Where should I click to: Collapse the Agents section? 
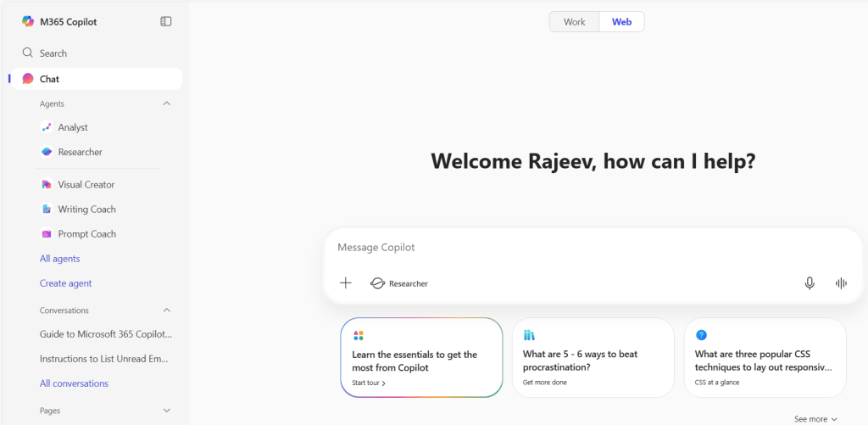(166, 103)
